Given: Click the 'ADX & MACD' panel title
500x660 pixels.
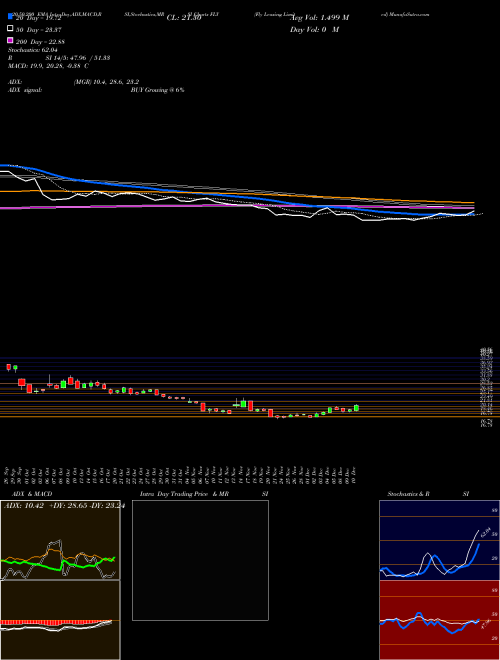Looking at the screenshot, I should tap(32, 494).
